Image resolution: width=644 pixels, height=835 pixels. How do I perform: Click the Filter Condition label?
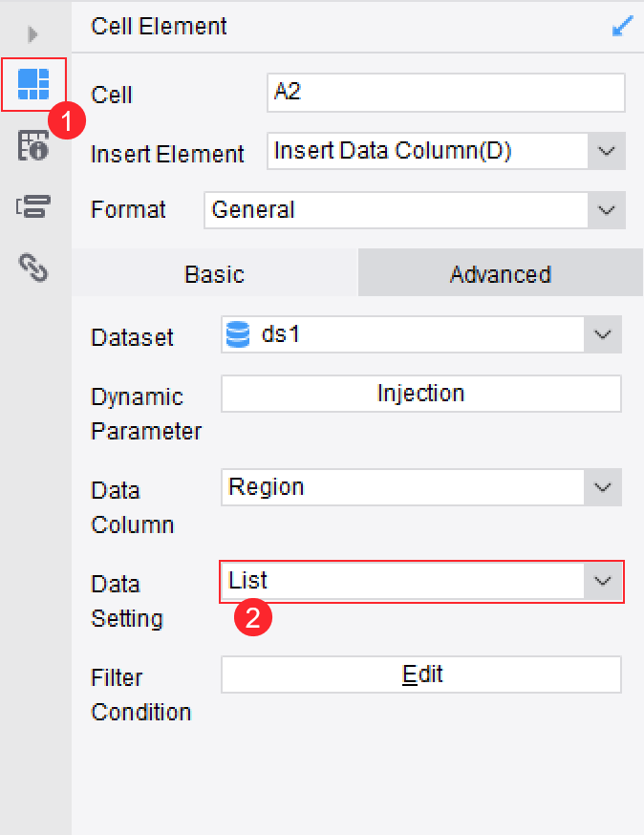point(141,695)
